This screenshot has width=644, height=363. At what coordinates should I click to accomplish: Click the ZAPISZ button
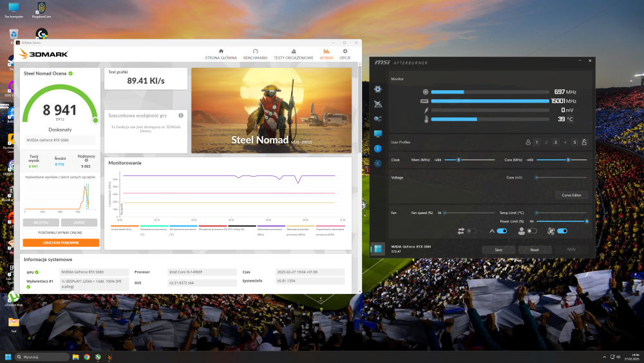pos(79,222)
